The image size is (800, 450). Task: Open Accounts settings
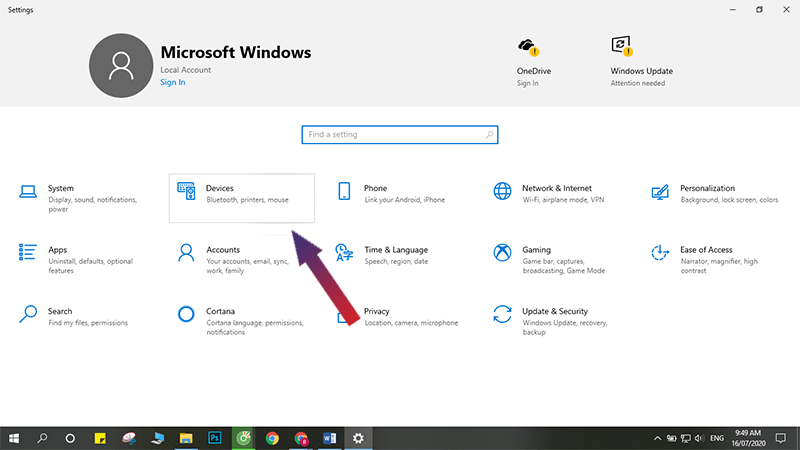point(222,250)
